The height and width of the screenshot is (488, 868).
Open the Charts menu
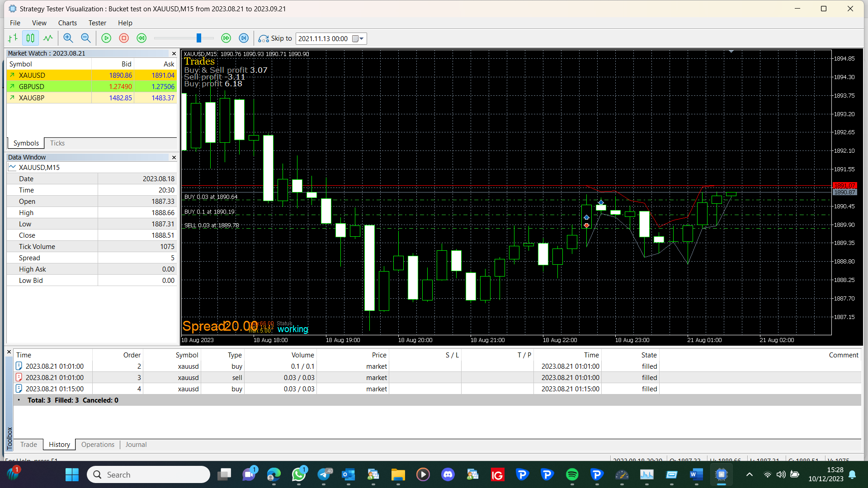coord(67,23)
